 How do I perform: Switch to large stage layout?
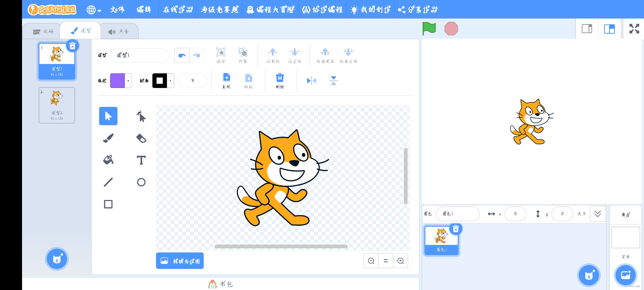tap(609, 29)
